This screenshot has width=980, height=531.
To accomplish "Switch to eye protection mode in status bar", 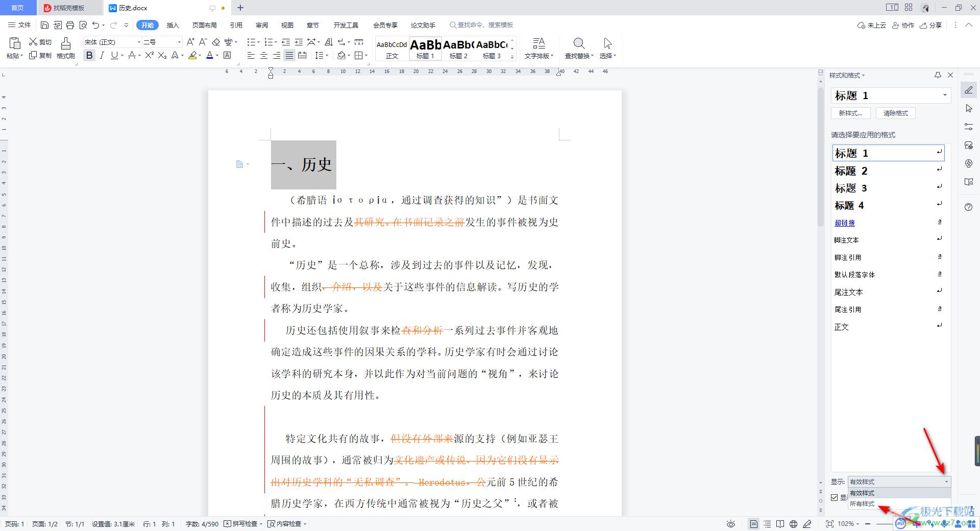I will [731, 524].
